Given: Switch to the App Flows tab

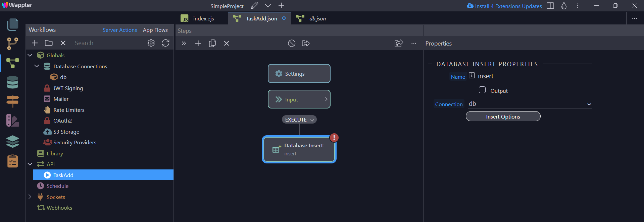Looking at the screenshot, I should [x=155, y=30].
